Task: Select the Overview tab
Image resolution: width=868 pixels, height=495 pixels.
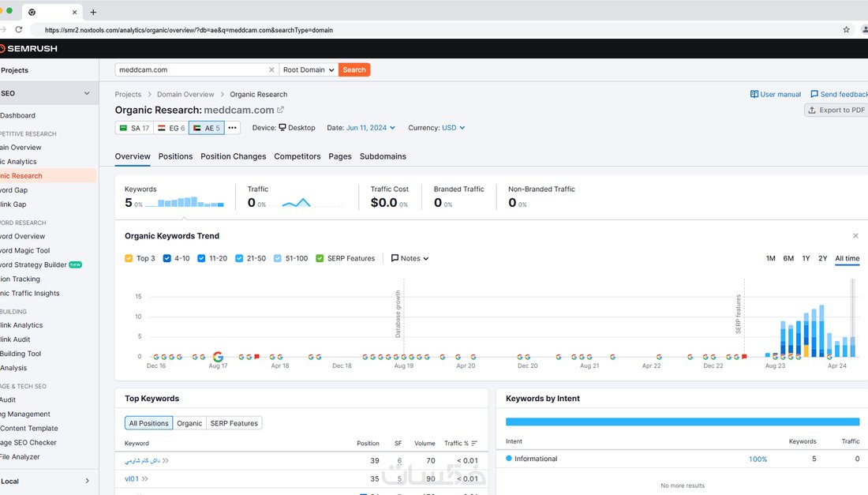Action: click(133, 156)
